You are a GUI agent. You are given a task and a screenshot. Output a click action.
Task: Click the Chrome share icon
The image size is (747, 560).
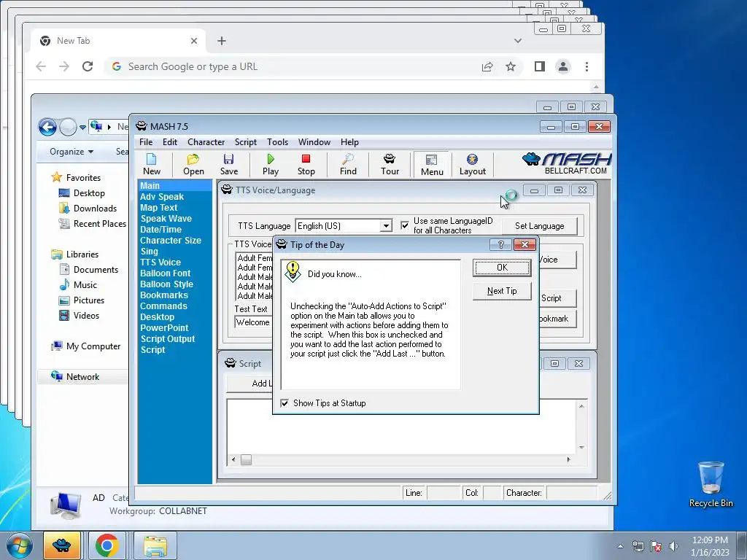click(x=487, y=66)
